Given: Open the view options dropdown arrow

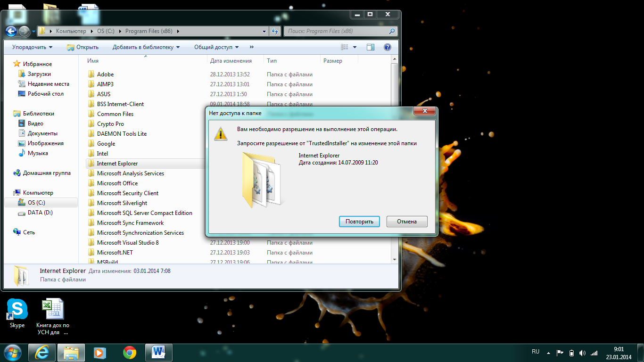Looking at the screenshot, I should click(355, 47).
